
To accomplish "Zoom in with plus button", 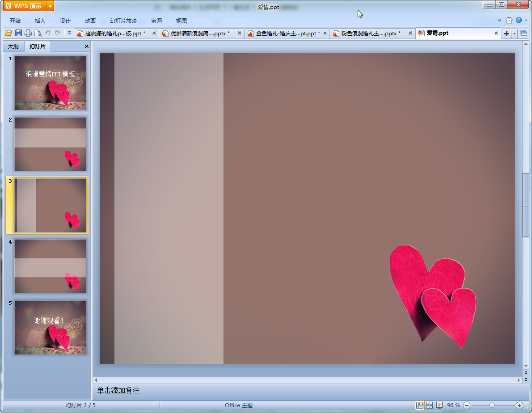I will [x=519, y=405].
